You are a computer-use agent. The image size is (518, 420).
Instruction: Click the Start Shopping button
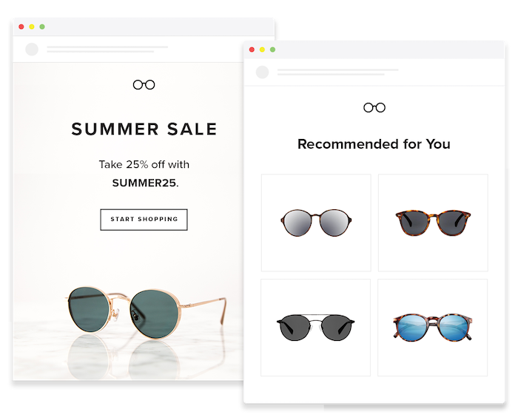point(144,220)
